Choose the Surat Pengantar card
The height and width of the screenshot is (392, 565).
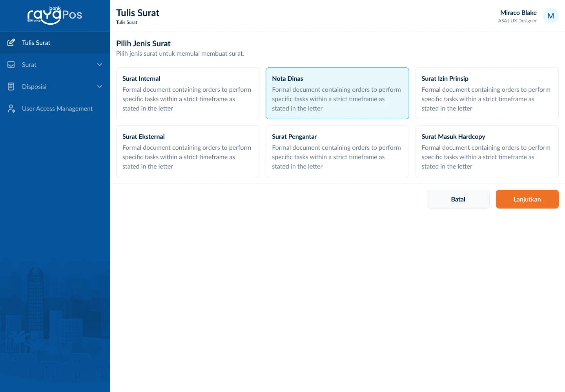click(x=337, y=151)
